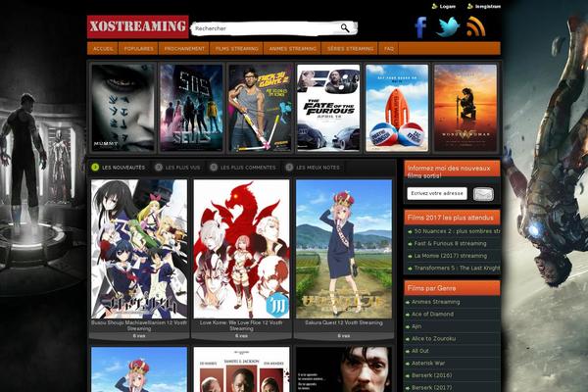Screen dimensions: 588x392
Task: Select the Les Mieux Notés tab
Action: tap(313, 168)
